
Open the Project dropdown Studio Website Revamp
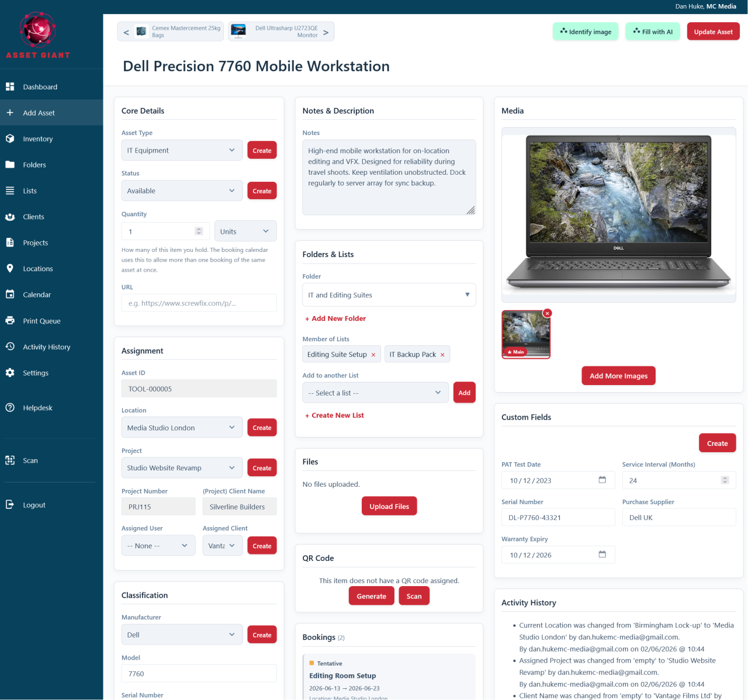pyautogui.click(x=182, y=468)
